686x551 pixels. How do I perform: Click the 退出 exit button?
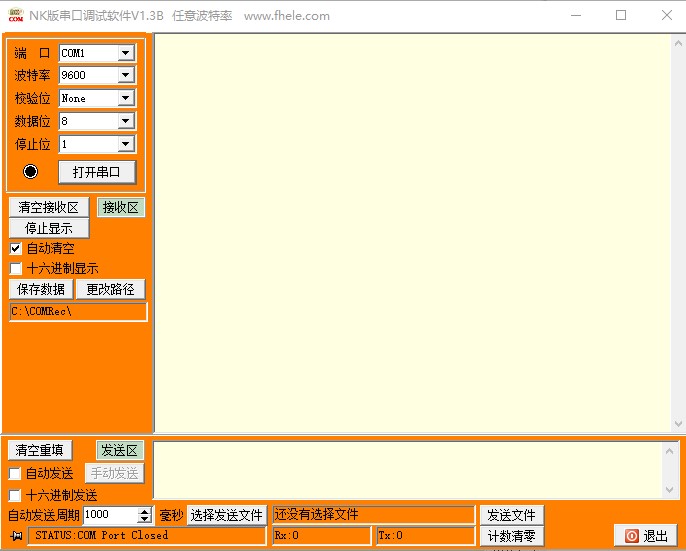647,536
